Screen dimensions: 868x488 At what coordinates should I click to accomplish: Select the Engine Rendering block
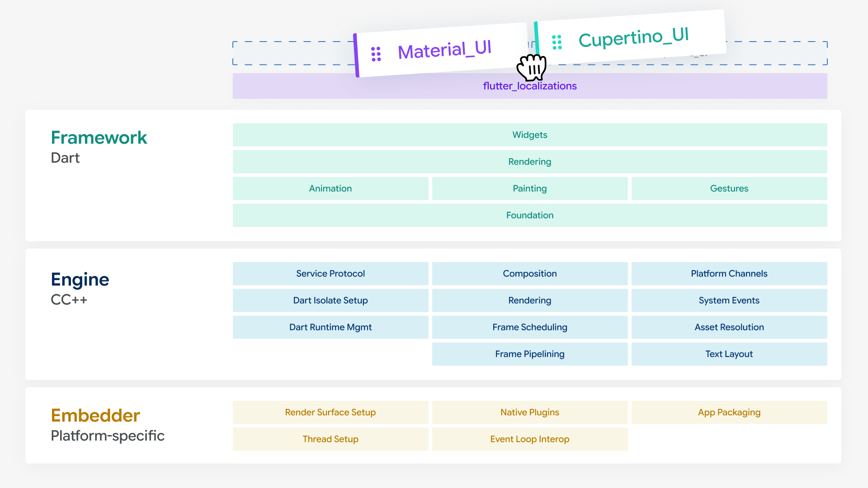530,300
